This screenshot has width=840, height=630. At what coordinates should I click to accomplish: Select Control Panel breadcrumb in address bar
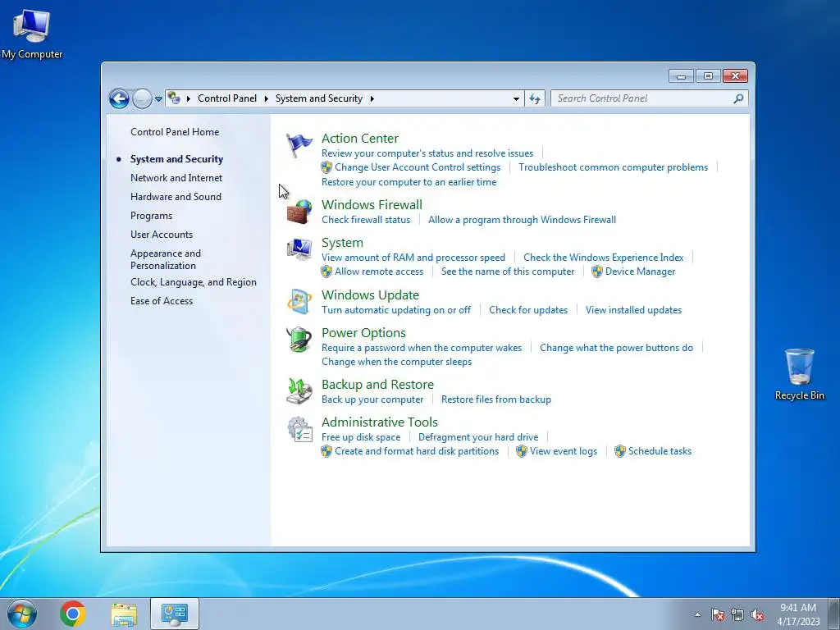(227, 98)
